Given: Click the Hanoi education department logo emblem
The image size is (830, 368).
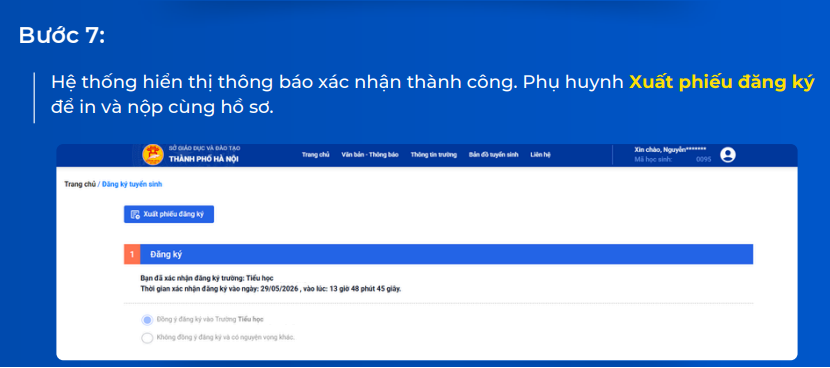Looking at the screenshot, I should [153, 155].
